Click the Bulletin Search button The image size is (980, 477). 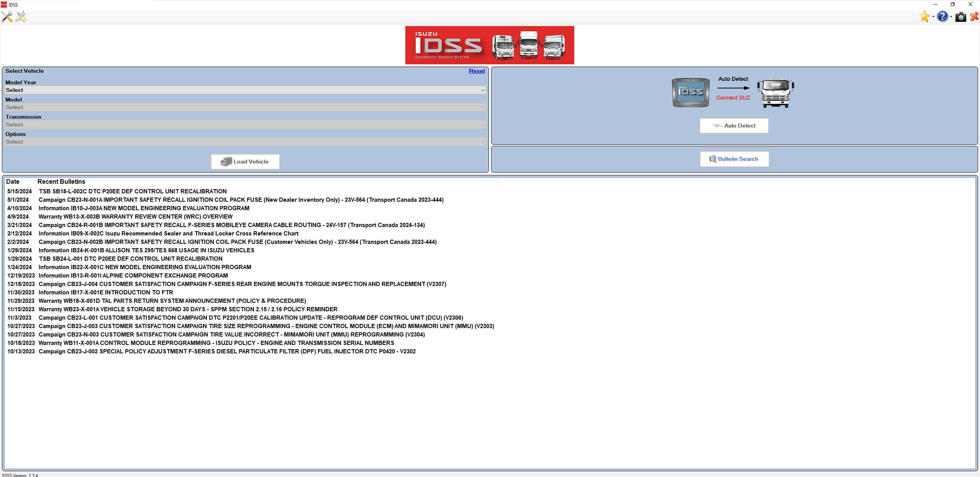734,159
